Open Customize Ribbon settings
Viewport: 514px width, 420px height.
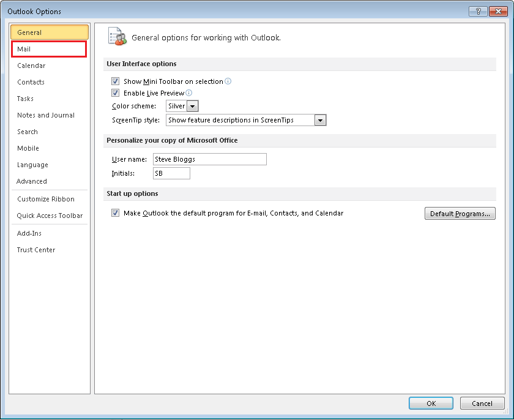(50, 199)
